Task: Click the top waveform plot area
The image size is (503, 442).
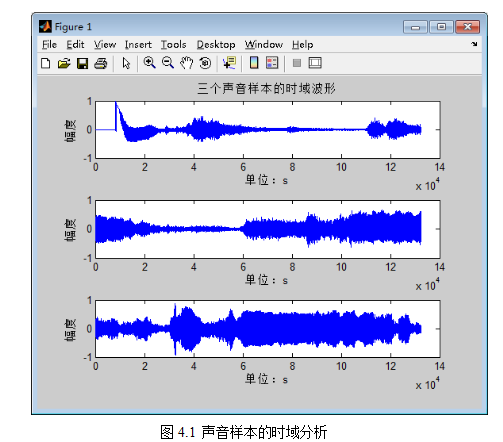Action: (268, 130)
